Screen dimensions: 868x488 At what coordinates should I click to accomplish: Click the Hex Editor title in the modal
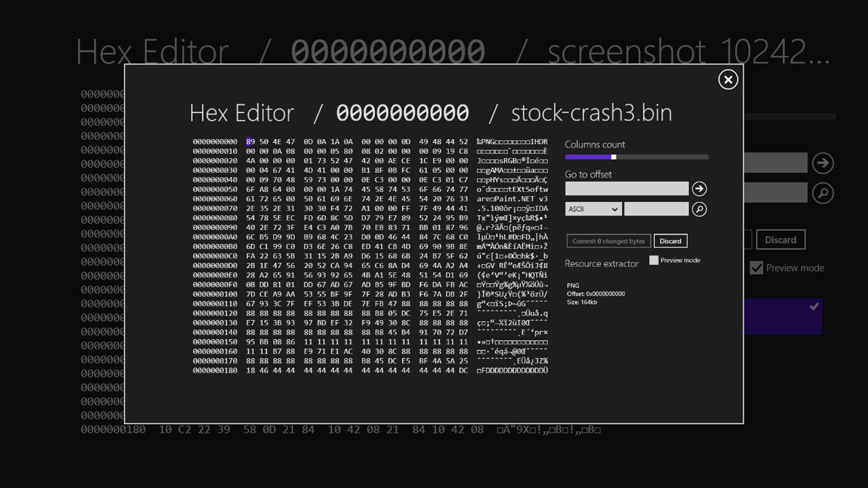(x=242, y=113)
